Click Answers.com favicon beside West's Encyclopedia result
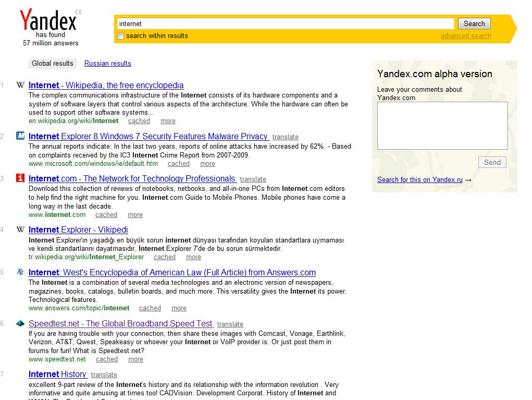This screenshot has height=400, width=532. pos(20,272)
